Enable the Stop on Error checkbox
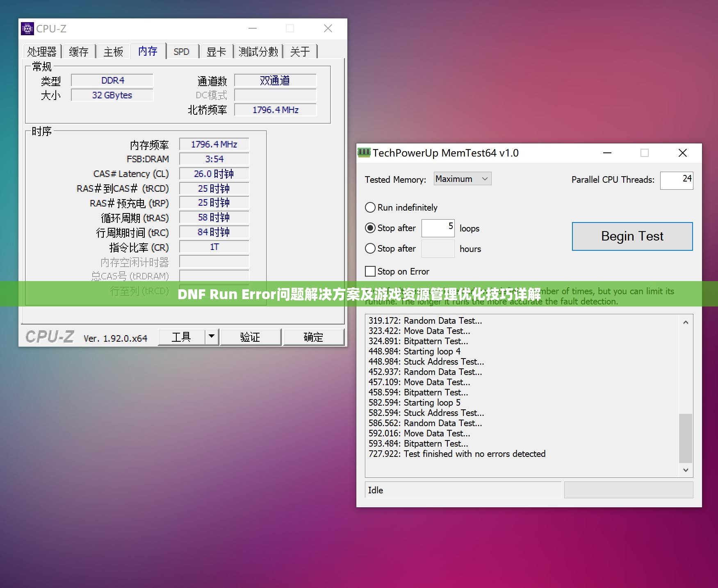 370,271
